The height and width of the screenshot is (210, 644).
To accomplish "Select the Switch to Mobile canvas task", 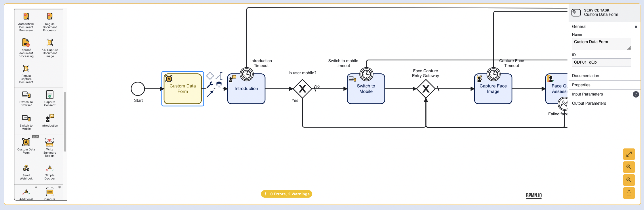I will 366,89.
